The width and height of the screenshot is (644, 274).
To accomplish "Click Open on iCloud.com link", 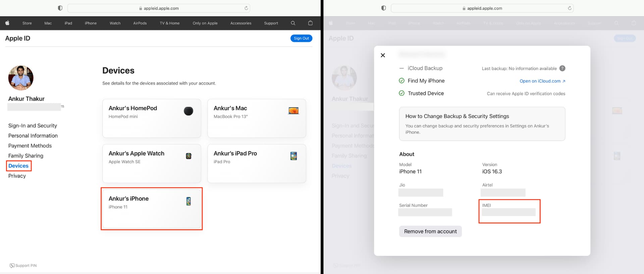I will [542, 81].
